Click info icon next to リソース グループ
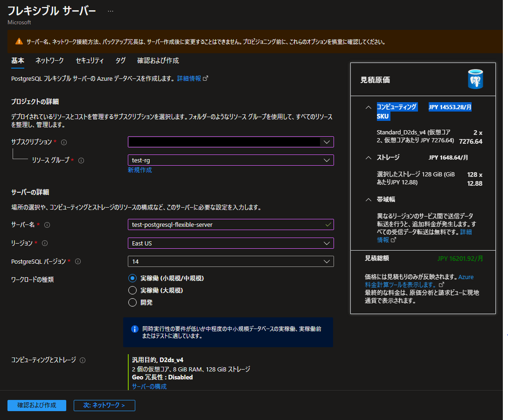Image resolution: width=508 pixels, height=420 pixels. click(x=81, y=161)
